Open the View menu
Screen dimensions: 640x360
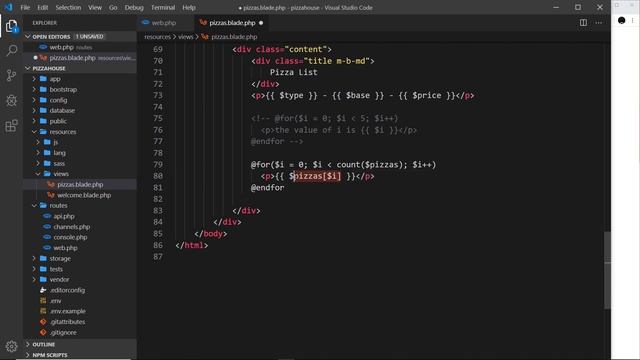(x=95, y=7)
